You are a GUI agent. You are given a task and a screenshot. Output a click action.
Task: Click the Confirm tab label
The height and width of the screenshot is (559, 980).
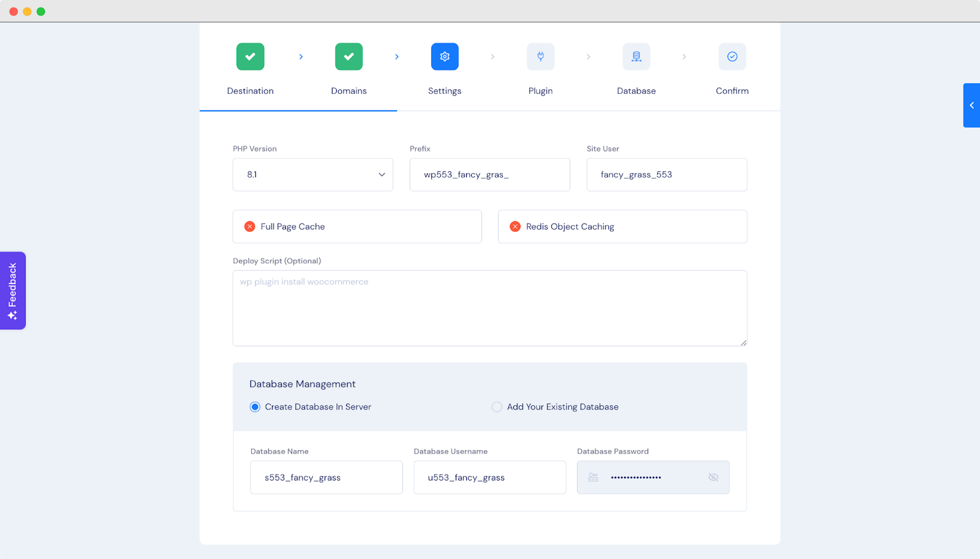732,91
